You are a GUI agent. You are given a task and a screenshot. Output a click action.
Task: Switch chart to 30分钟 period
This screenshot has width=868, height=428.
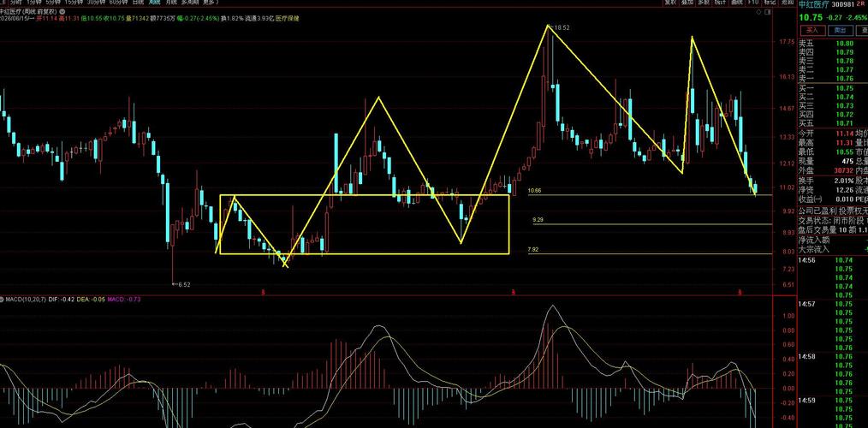click(96, 3)
